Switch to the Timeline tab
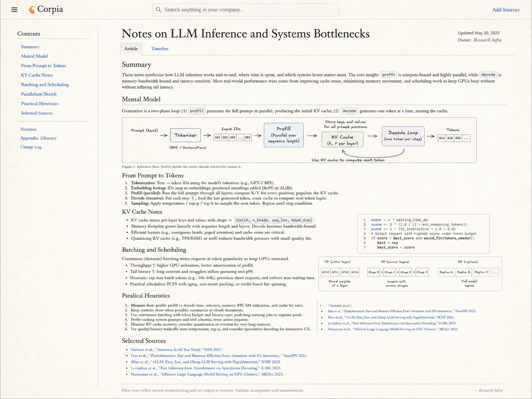The image size is (532, 399). [x=160, y=48]
